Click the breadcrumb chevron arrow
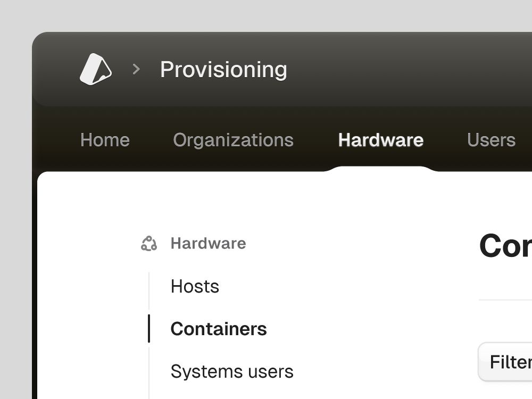Screen dimensions: 532x399 pos(136,69)
